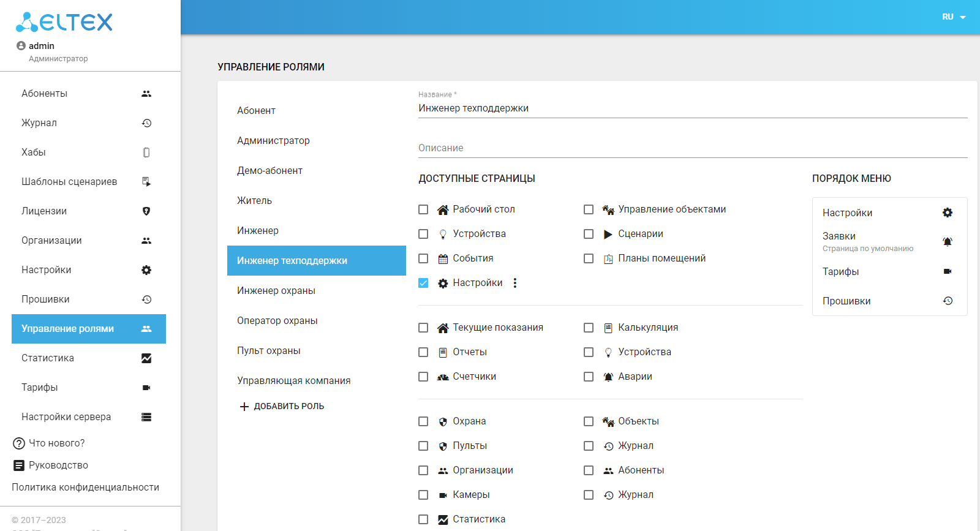Click the camera icon next to sidebar Тарифы
This screenshot has width=980, height=531.
click(x=146, y=388)
